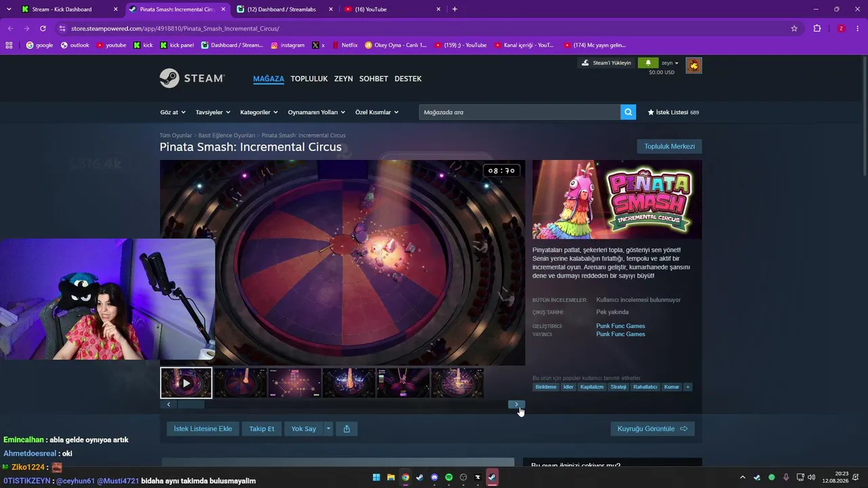Open the dropdown arrow next to Yok Say
The image size is (868, 488).
tap(328, 428)
